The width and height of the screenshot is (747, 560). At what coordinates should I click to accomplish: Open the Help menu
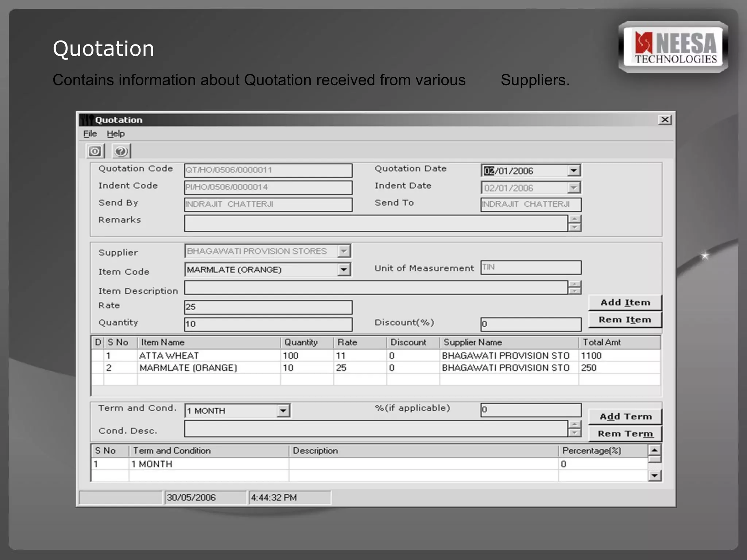[116, 134]
